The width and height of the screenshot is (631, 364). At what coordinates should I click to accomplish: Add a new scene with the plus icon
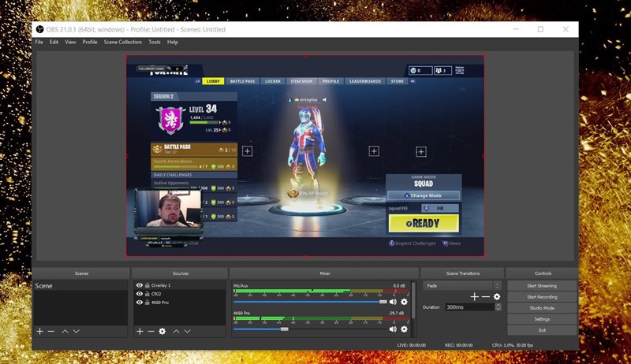[39, 331]
